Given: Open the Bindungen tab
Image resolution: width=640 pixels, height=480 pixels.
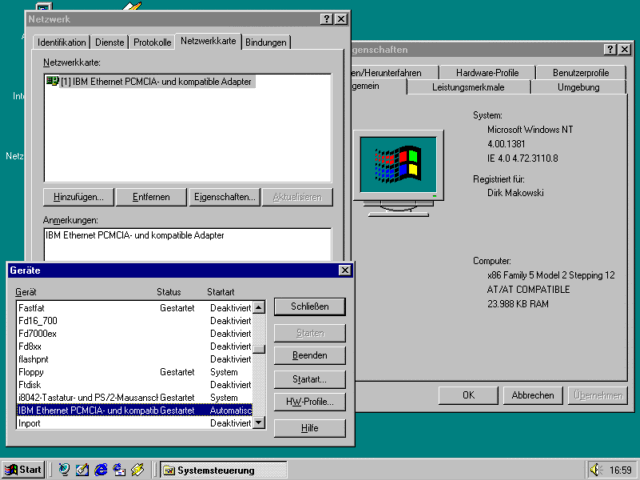Looking at the screenshot, I should [266, 42].
